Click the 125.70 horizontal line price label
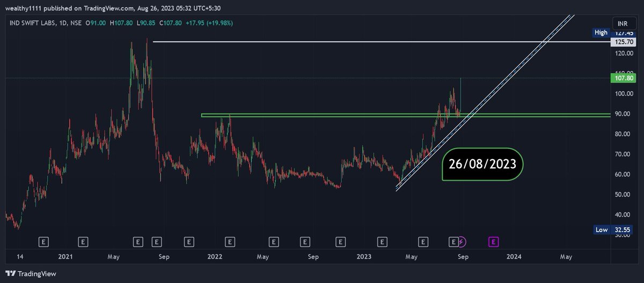This screenshot has height=283, width=644. click(x=623, y=42)
